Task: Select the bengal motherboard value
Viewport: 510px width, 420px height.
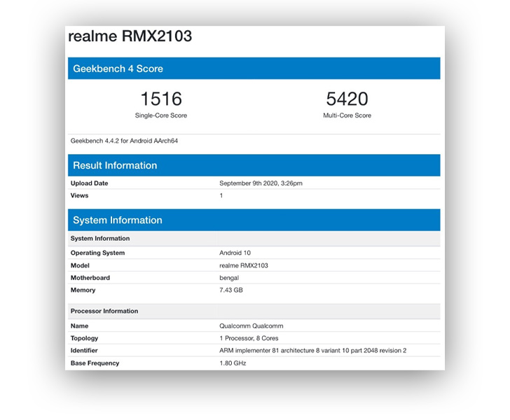Action: tap(229, 278)
